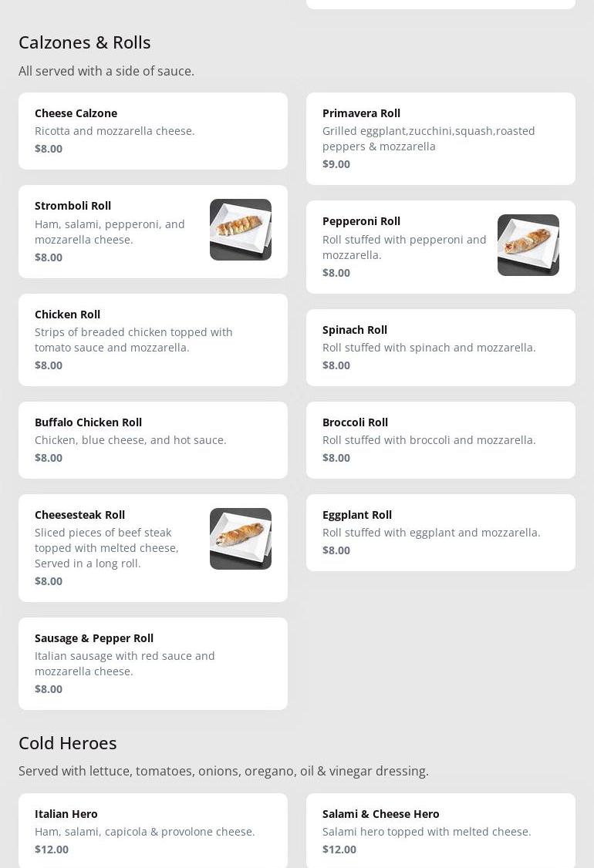This screenshot has height=868, width=594.
Task: Open the Italian Hero item
Action: pos(153,831)
